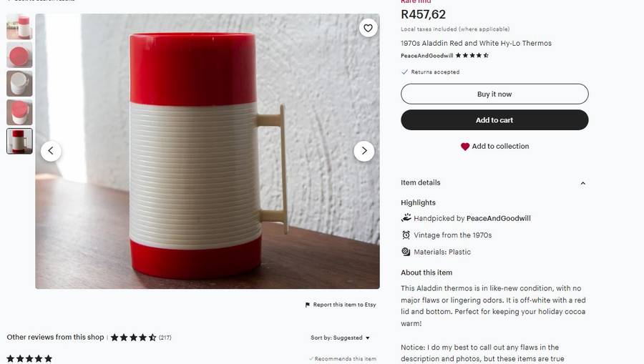This screenshot has width=644, height=364.
Task: Click Add to collection link
Action: 500,147
